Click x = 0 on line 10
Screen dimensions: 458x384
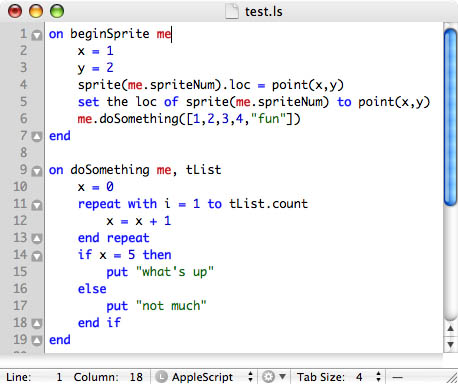click(95, 187)
